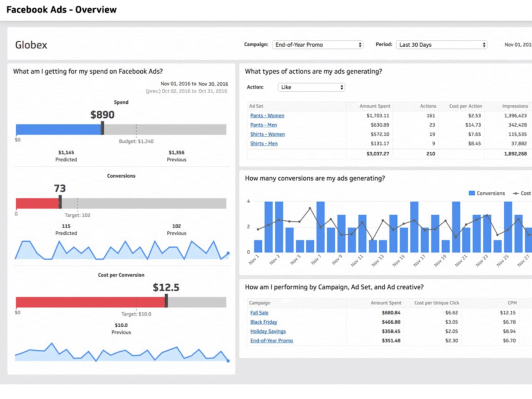Screen dimensions: 532x399
Task: Sort by Cost per Unique Click header
Action: click(x=436, y=303)
